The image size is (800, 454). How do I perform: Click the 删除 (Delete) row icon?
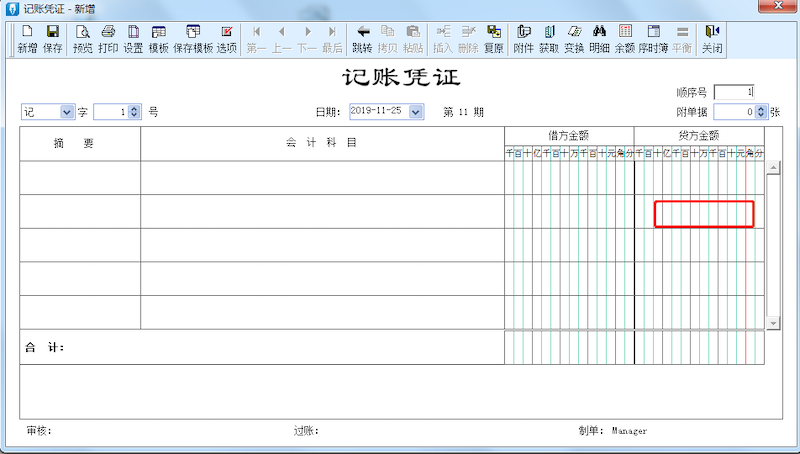pyautogui.click(x=468, y=39)
